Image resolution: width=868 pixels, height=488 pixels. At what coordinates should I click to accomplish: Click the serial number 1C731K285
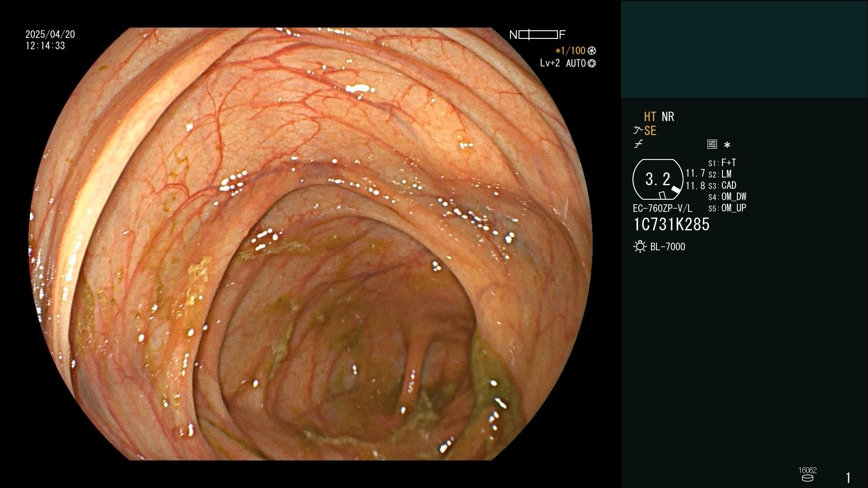click(671, 225)
